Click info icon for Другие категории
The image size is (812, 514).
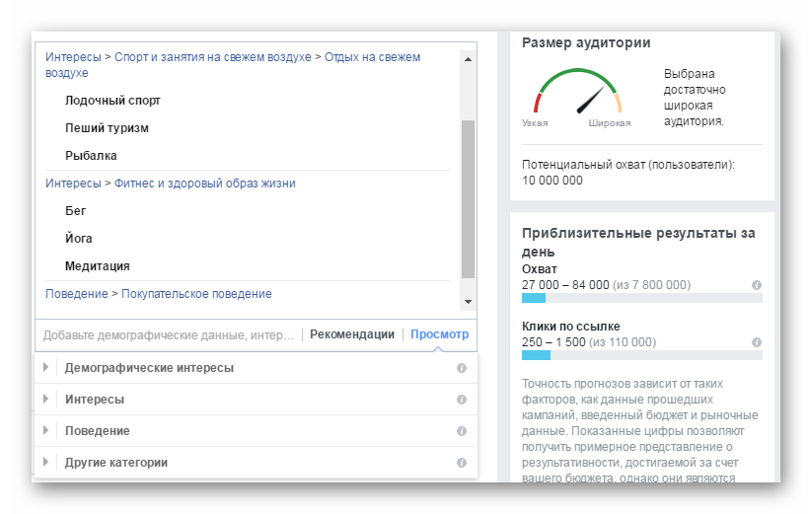pos(461,463)
